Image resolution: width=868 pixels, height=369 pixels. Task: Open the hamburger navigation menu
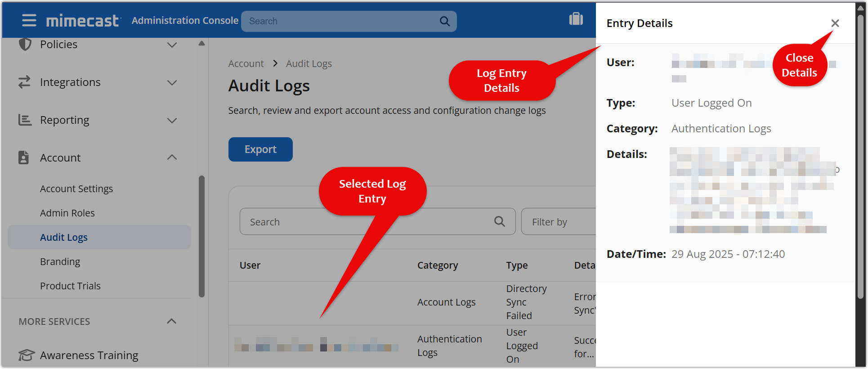click(x=29, y=21)
